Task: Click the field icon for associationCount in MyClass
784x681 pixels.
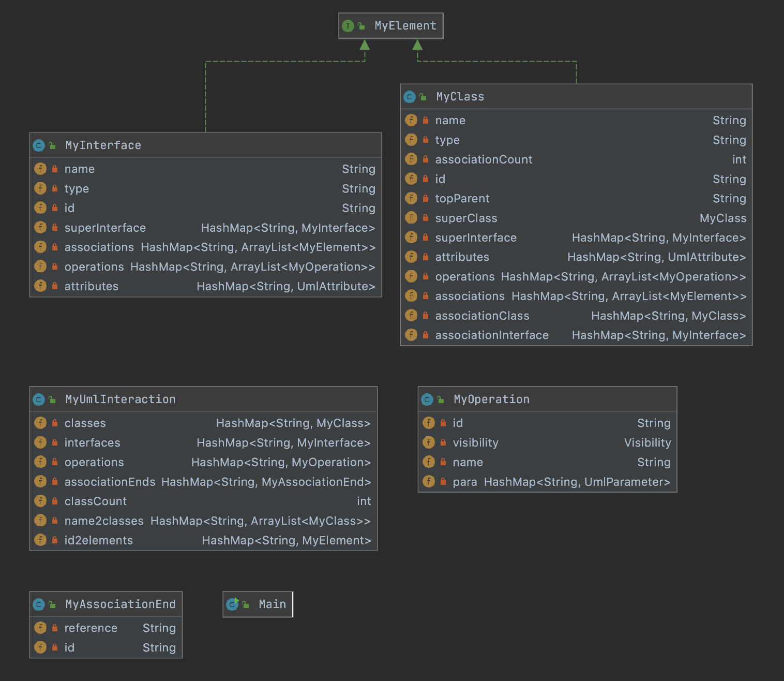Action: coord(411,159)
